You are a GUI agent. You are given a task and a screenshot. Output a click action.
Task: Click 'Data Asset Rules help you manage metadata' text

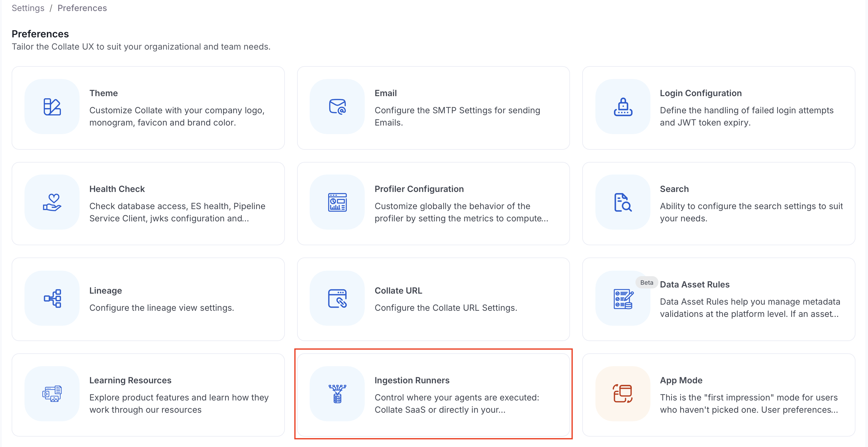[750, 302]
